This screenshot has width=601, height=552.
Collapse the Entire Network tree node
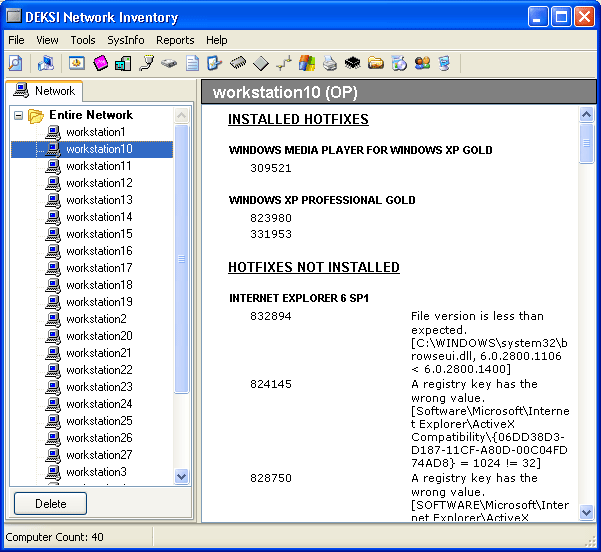[18, 115]
